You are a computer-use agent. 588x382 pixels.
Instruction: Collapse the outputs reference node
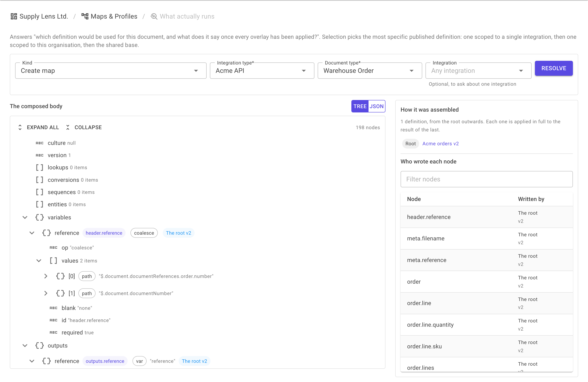coord(32,361)
